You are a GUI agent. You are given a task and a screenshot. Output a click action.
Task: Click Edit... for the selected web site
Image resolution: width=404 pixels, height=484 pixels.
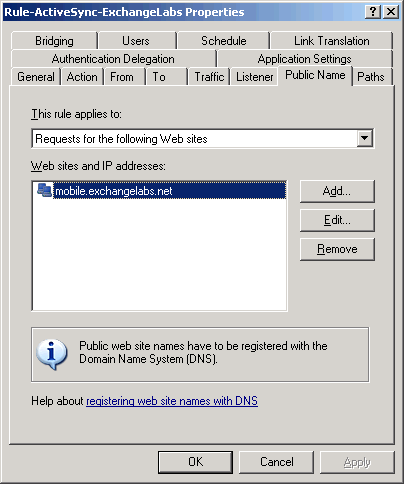click(337, 220)
